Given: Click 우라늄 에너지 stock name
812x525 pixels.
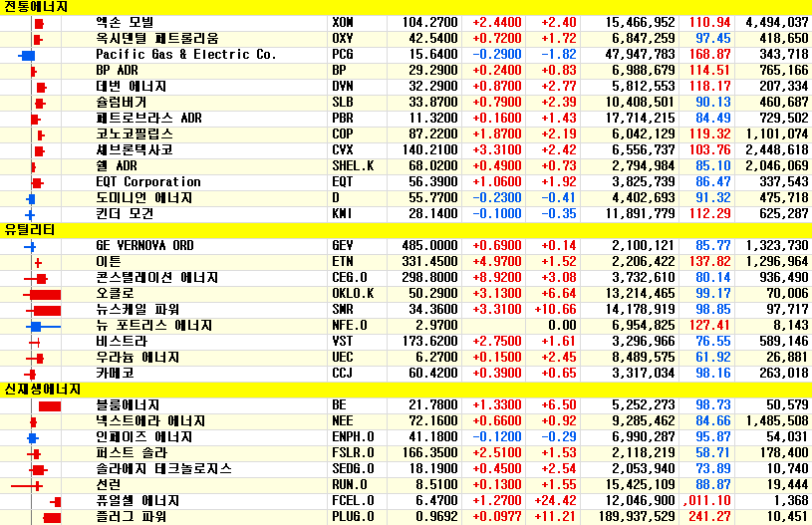Looking at the screenshot, I should (x=137, y=358).
